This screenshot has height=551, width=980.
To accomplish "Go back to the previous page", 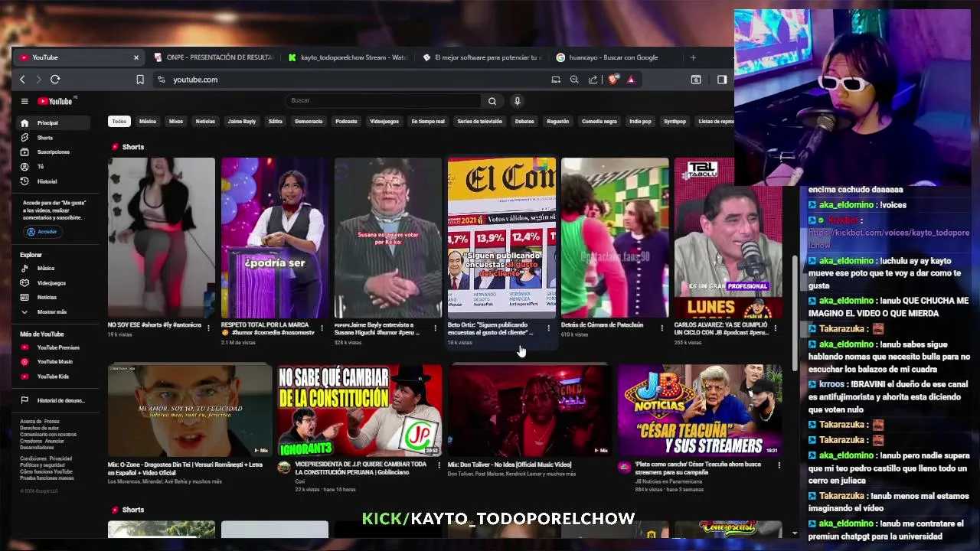I will [x=22, y=80].
